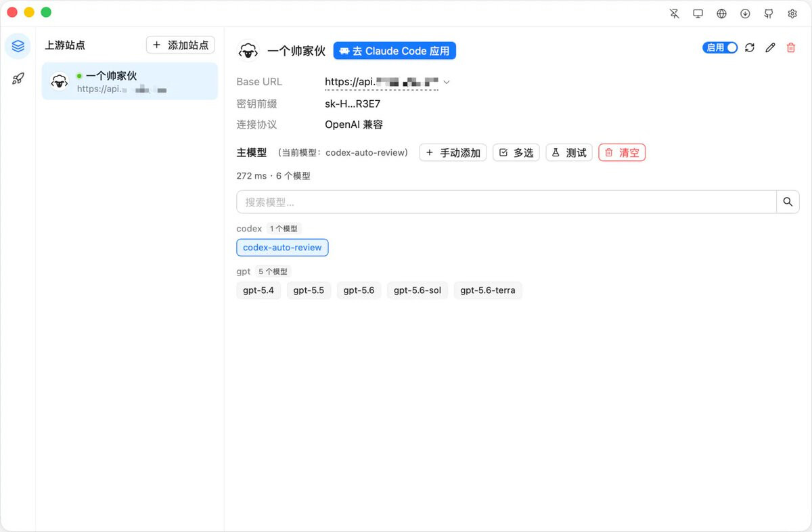Select the gpt-5.5 model chip

[309, 290]
